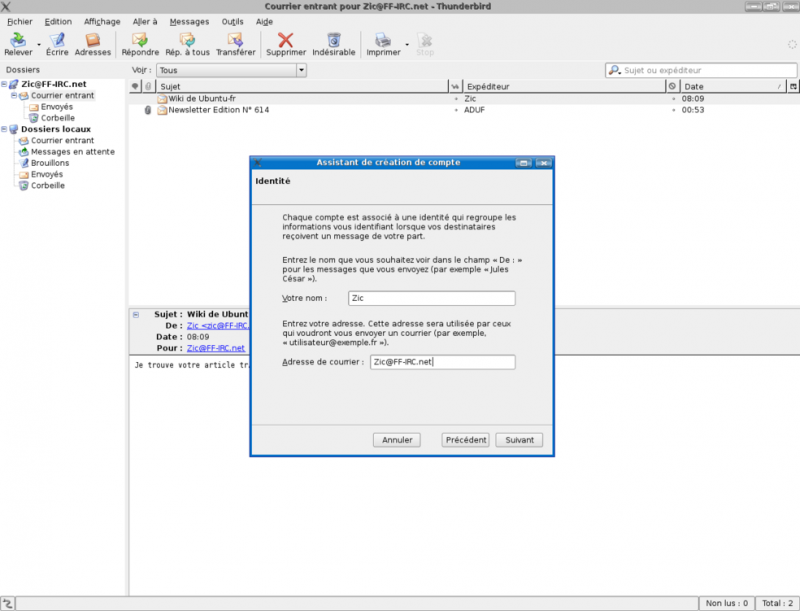Click the Votre nom text field
This screenshot has height=611, width=800.
click(x=431, y=298)
